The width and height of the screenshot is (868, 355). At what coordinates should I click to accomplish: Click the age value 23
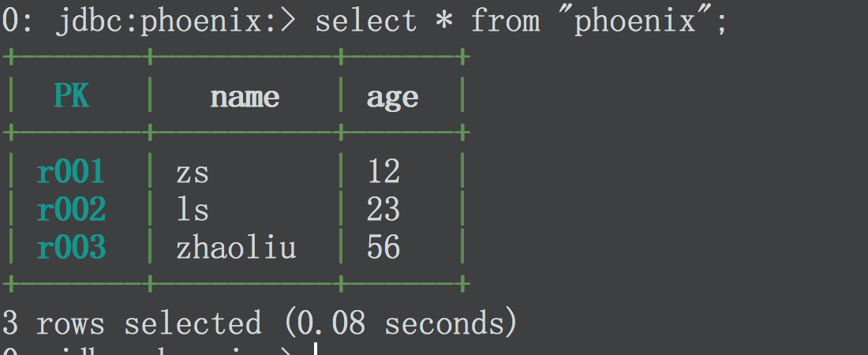click(x=383, y=210)
